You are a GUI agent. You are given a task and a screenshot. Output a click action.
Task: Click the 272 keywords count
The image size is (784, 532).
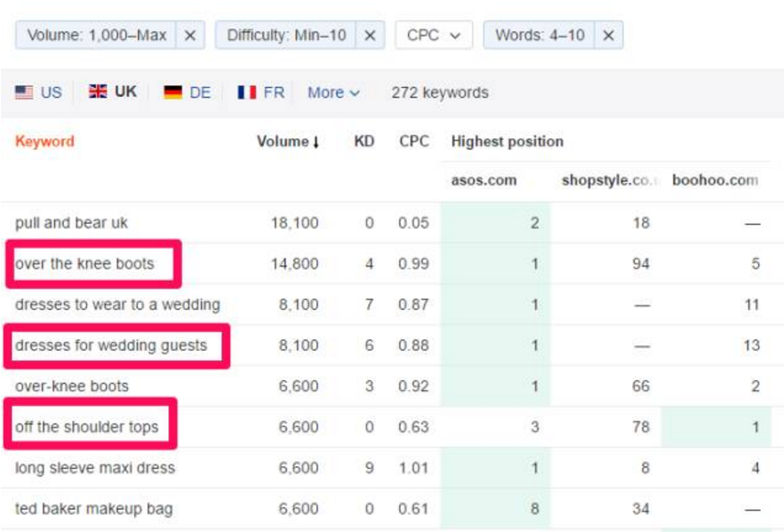point(440,92)
